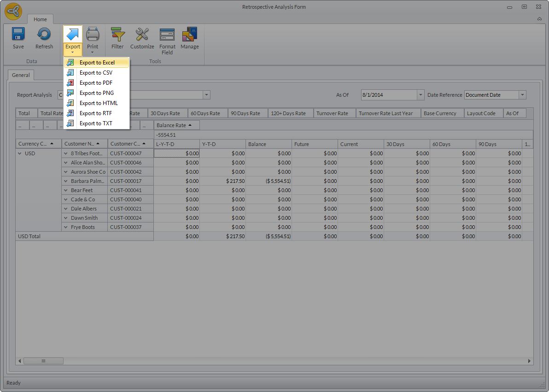The image size is (549, 392).
Task: Sort by Balance Rate column field
Action: 174,125
